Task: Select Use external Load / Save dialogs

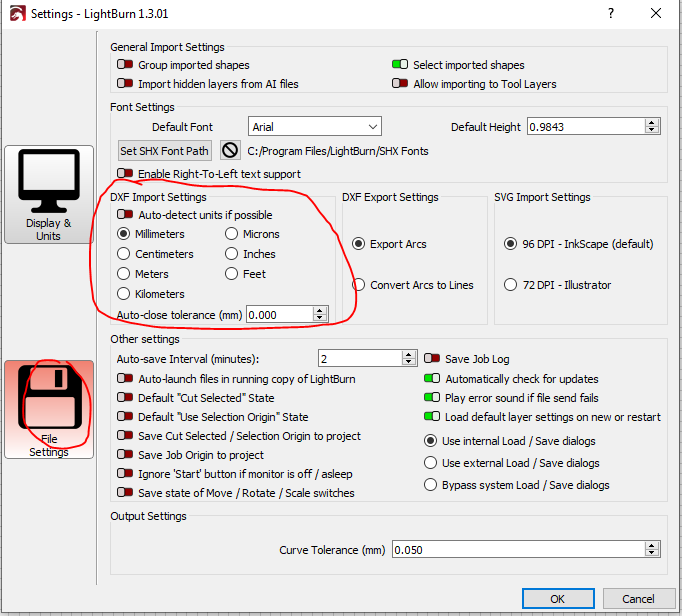Action: click(x=431, y=462)
